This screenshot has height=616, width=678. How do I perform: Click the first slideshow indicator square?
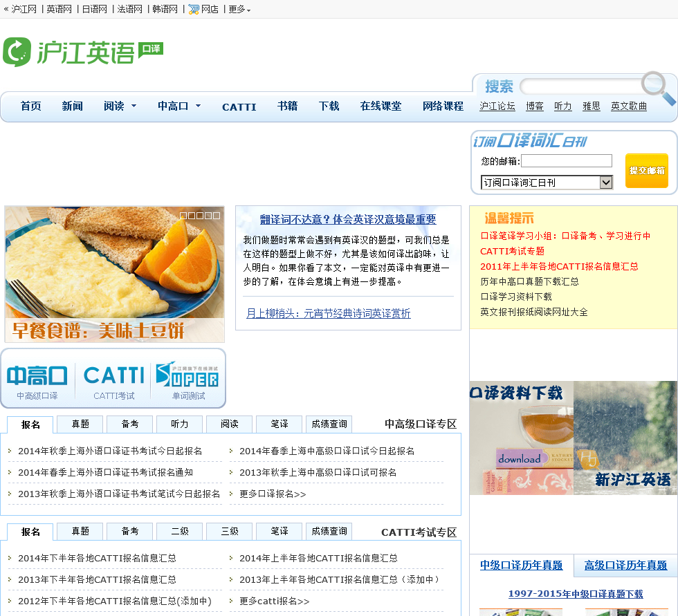[183, 216]
